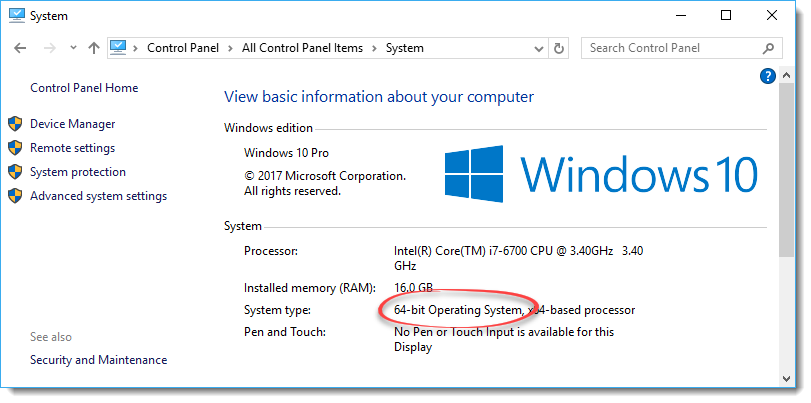Image resolution: width=811 pixels, height=403 pixels.
Task: Open System protection link
Action: click(78, 172)
